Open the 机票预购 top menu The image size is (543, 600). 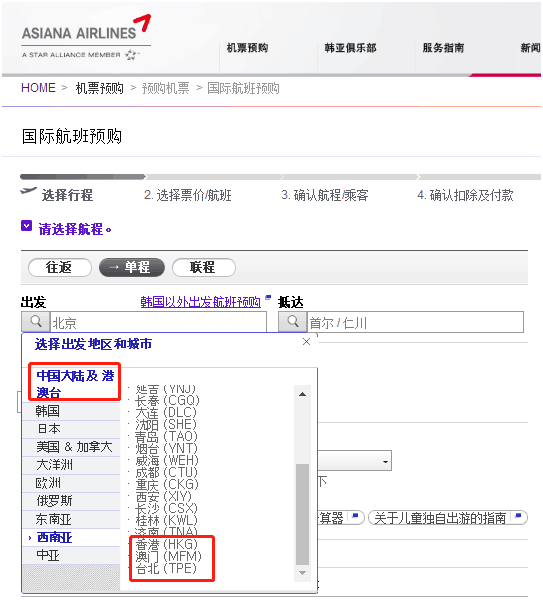pyautogui.click(x=247, y=48)
